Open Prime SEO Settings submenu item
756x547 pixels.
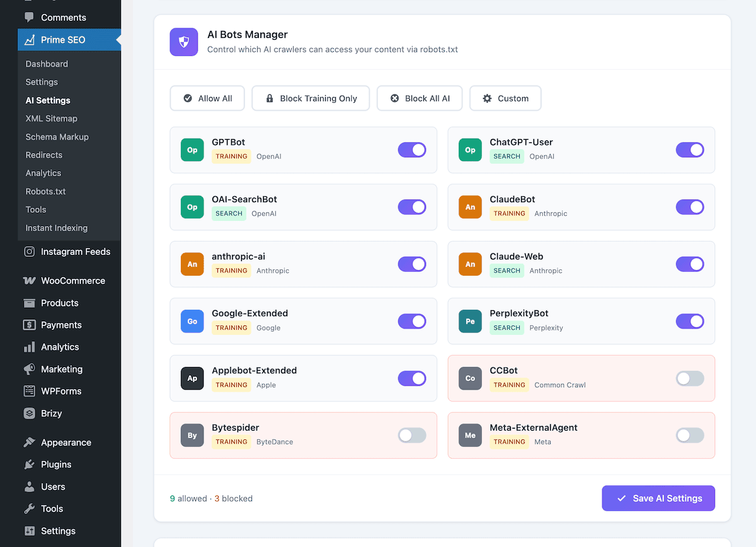(x=42, y=82)
